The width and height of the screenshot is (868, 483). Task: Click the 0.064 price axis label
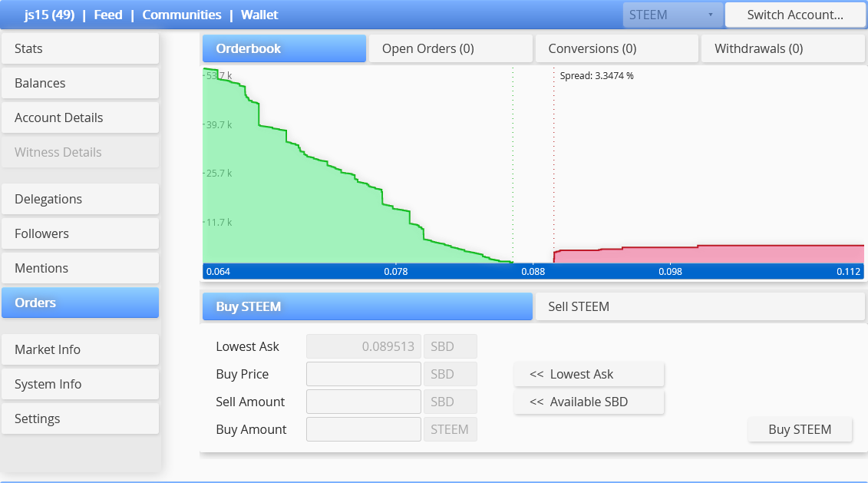[x=218, y=271]
